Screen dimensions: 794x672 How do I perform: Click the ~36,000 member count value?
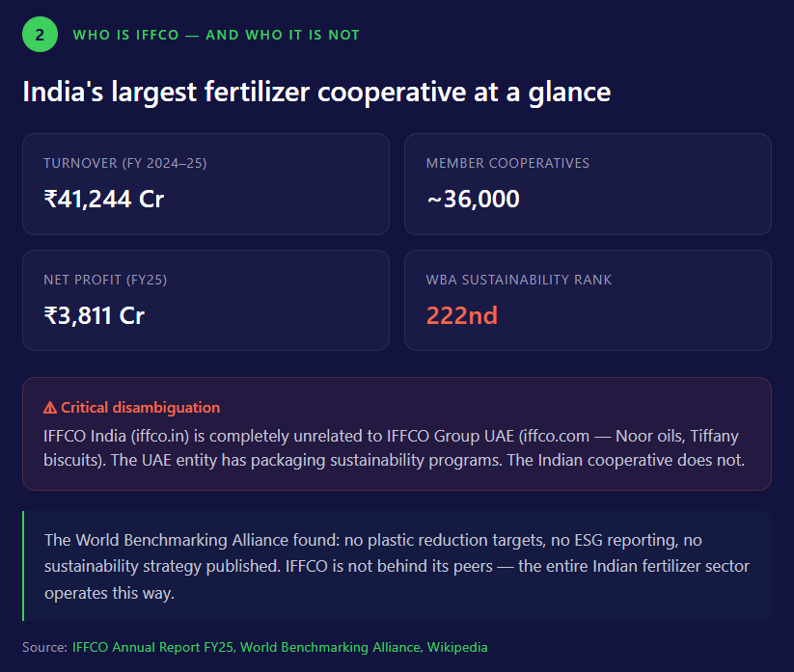(473, 199)
